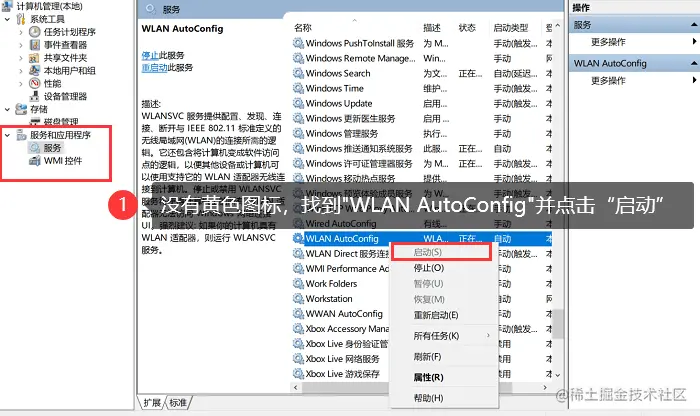
Task: Expand Local Users and Groups chevron
Action: pyautogui.click(x=21, y=71)
